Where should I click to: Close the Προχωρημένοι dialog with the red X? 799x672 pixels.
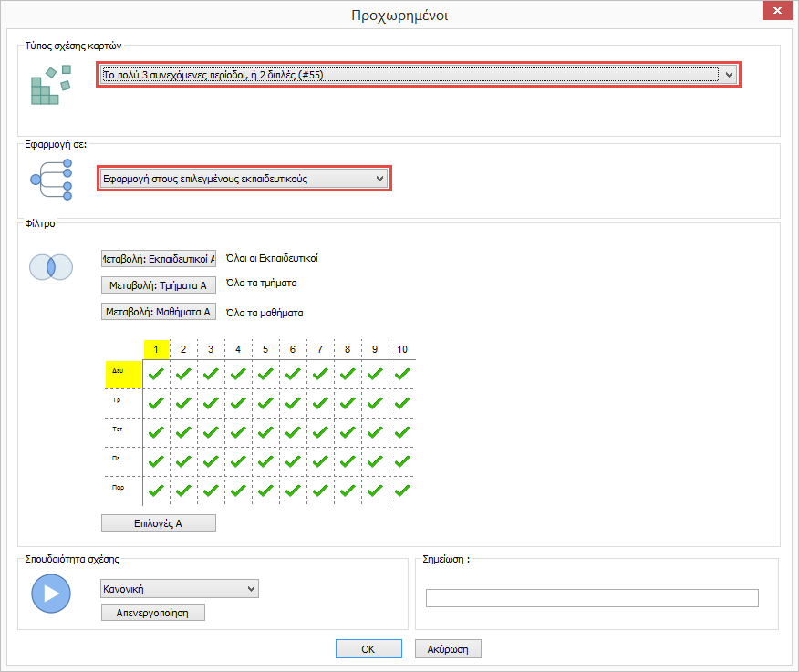776,12
